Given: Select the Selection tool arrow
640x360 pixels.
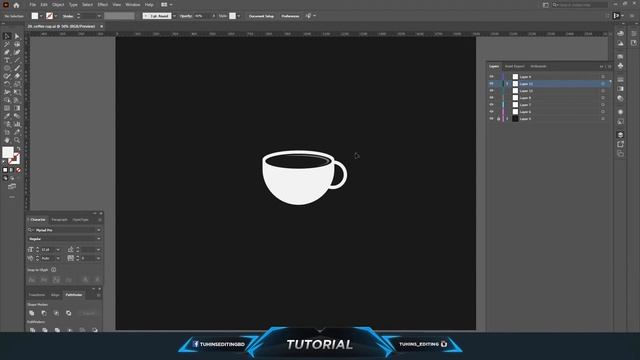Looking at the screenshot, I should point(7,36).
